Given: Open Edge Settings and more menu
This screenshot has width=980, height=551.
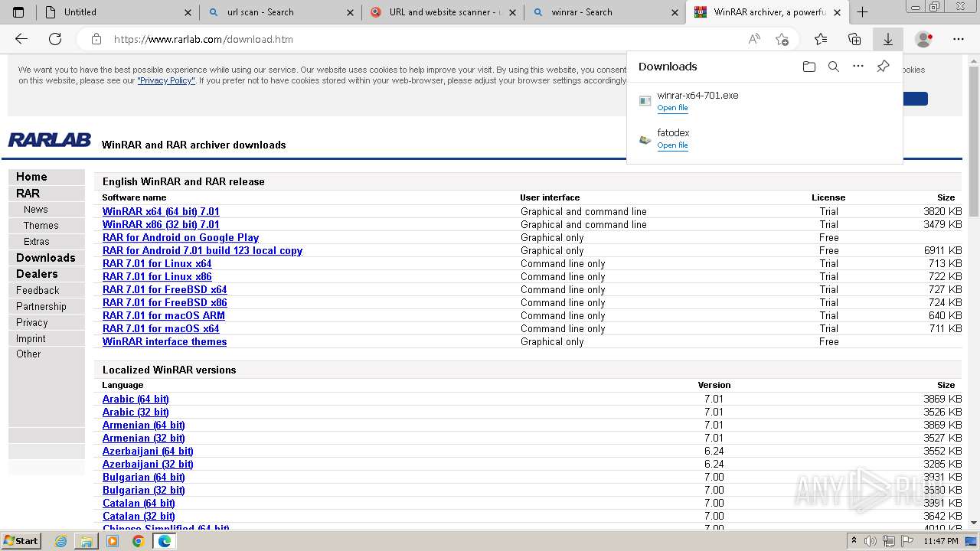Looking at the screenshot, I should click(x=959, y=39).
